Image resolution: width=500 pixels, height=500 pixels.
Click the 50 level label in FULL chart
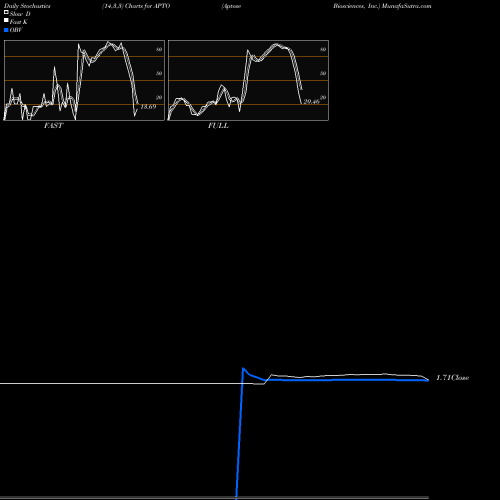(323, 73)
